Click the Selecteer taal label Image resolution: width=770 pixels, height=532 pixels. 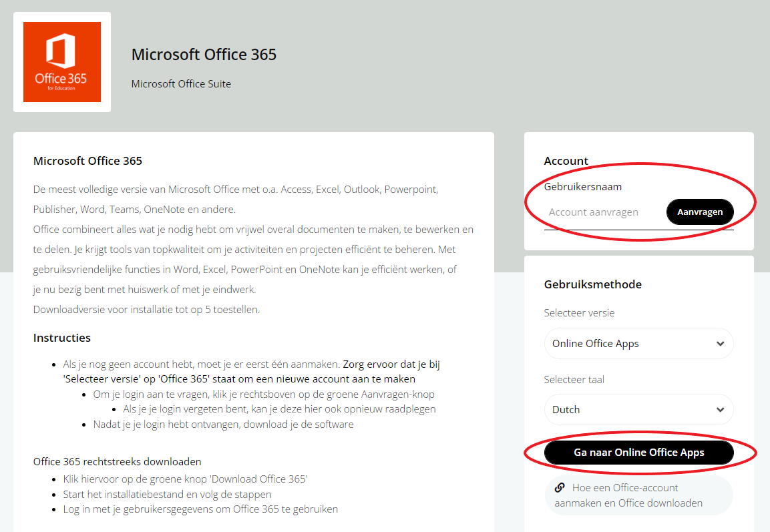click(x=574, y=379)
